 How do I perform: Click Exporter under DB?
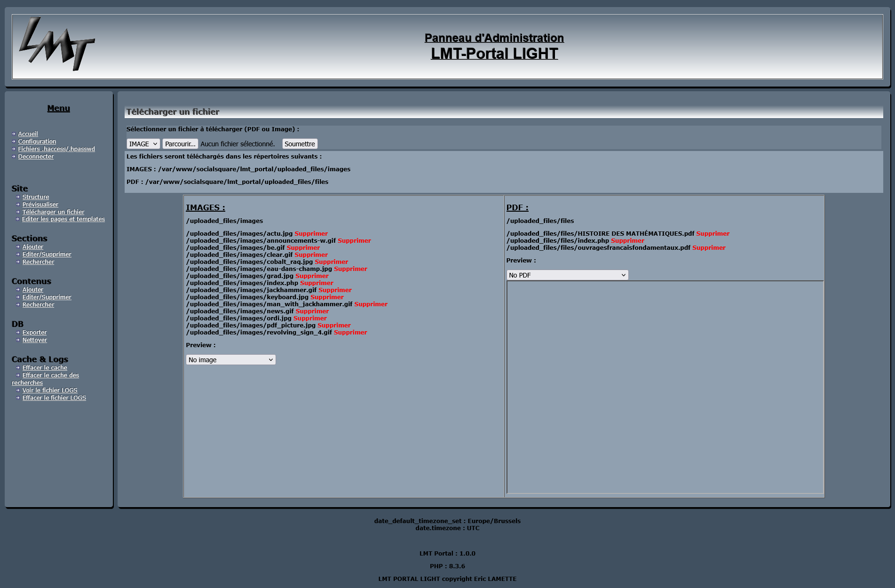point(34,333)
